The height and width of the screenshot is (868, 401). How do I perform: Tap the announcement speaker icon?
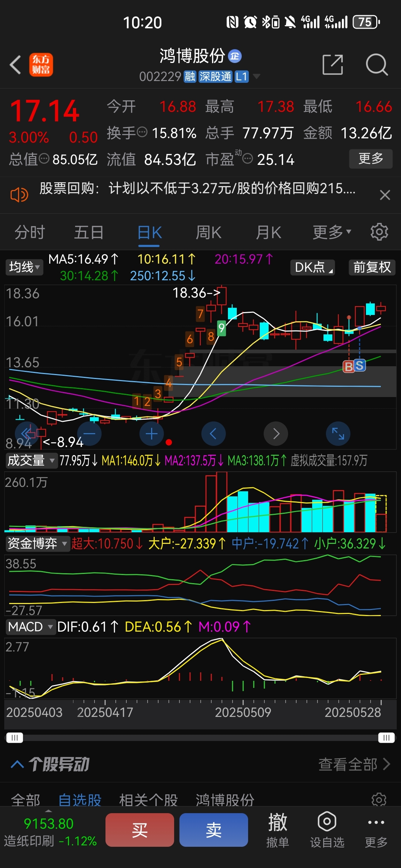click(19, 195)
